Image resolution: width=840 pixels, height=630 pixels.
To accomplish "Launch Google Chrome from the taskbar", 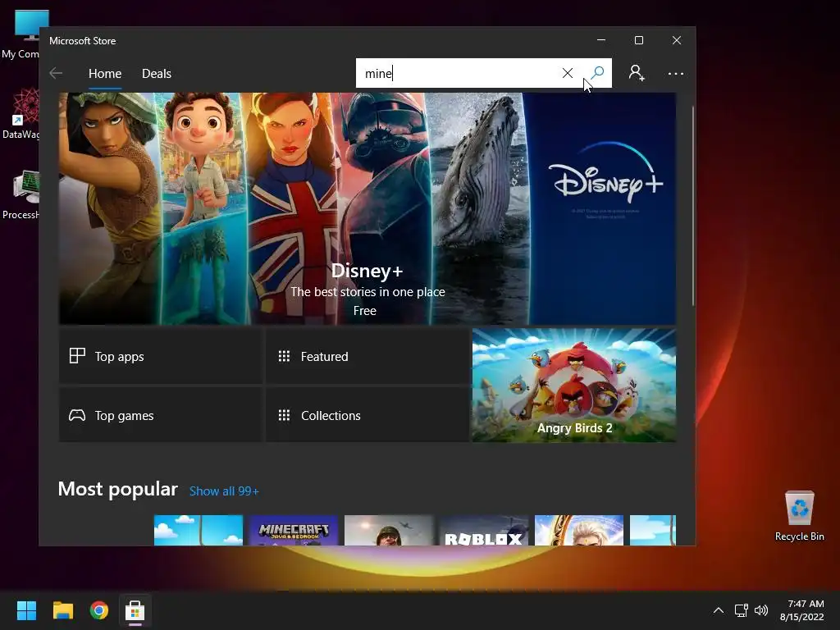I will click(99, 610).
